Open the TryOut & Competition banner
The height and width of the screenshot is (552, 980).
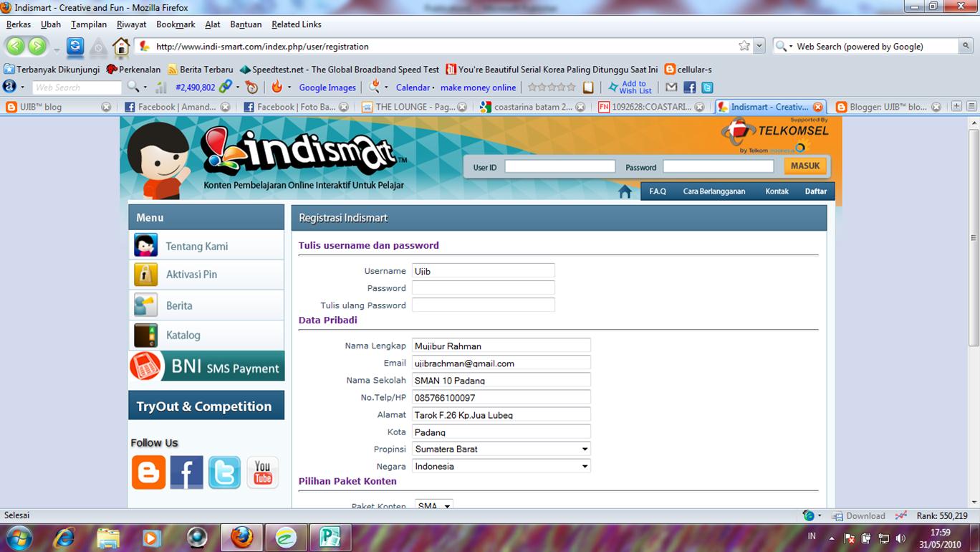tap(206, 406)
